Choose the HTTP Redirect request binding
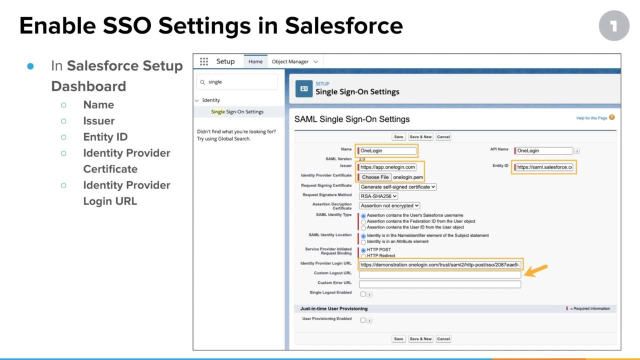The width and height of the screenshot is (640, 360). click(x=363, y=256)
